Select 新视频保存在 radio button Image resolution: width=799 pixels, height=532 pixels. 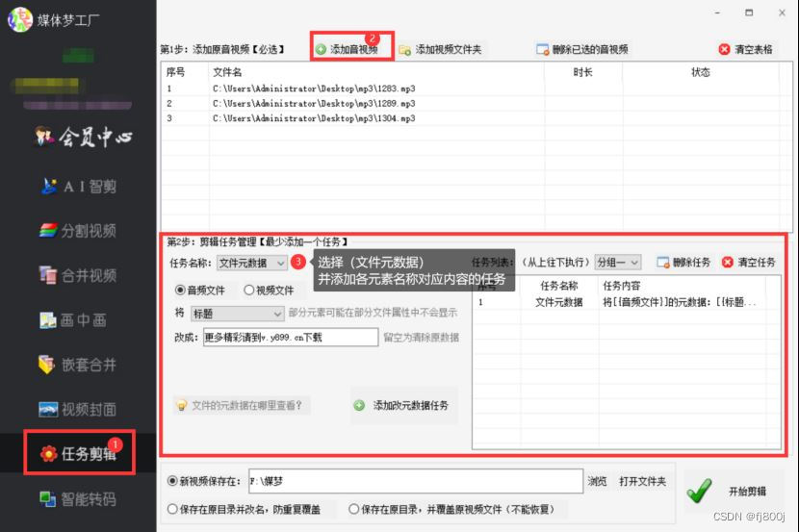(172, 481)
